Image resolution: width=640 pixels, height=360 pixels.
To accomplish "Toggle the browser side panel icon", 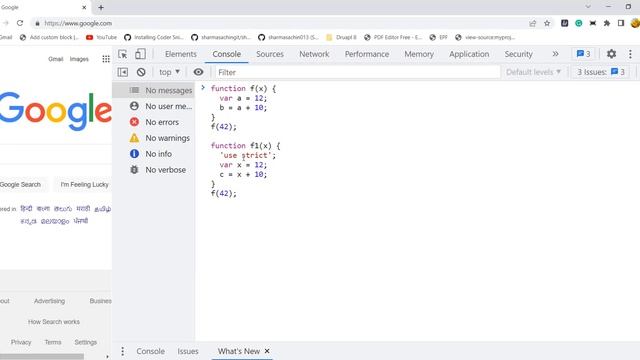I will pos(621,23).
